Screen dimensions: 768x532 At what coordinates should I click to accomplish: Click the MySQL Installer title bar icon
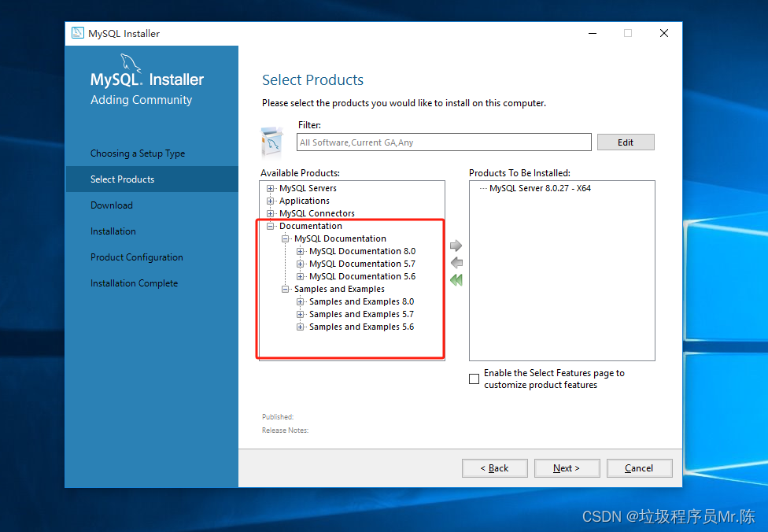coord(77,33)
